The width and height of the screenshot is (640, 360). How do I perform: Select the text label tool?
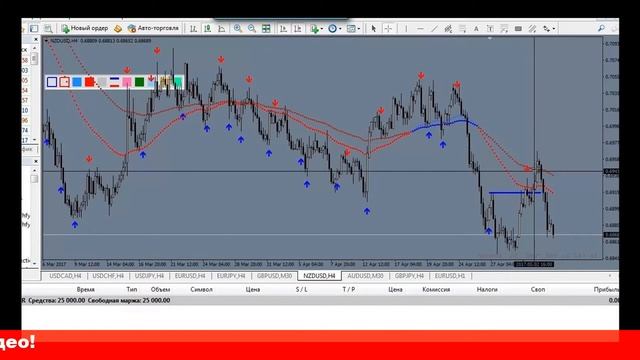(490, 29)
